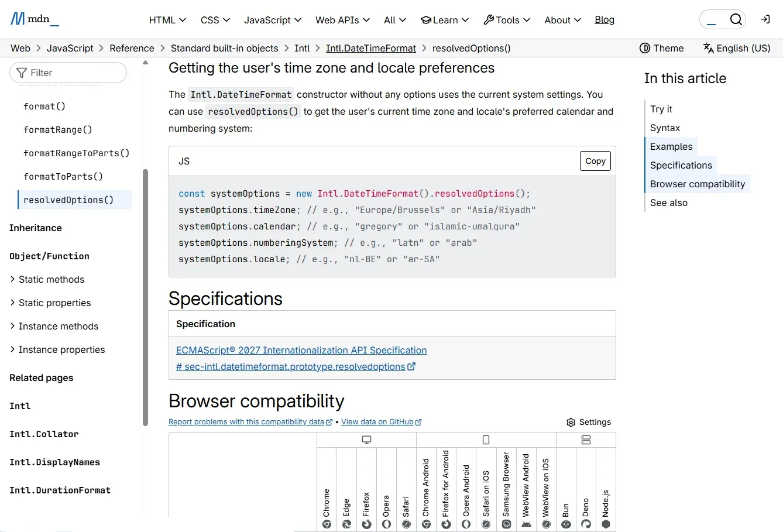Open Report problems with this compatibility data
Image resolution: width=783 pixels, height=532 pixels.
click(250, 422)
